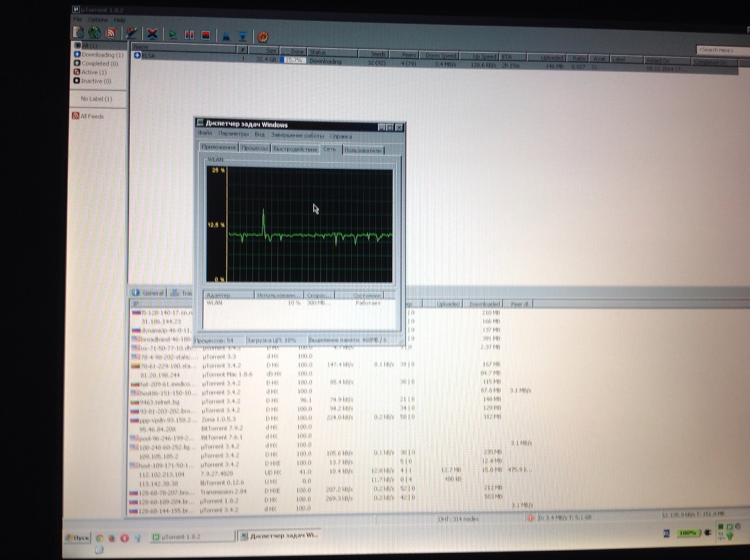
Task: Switch to the Пользователи tab
Action: point(363,150)
